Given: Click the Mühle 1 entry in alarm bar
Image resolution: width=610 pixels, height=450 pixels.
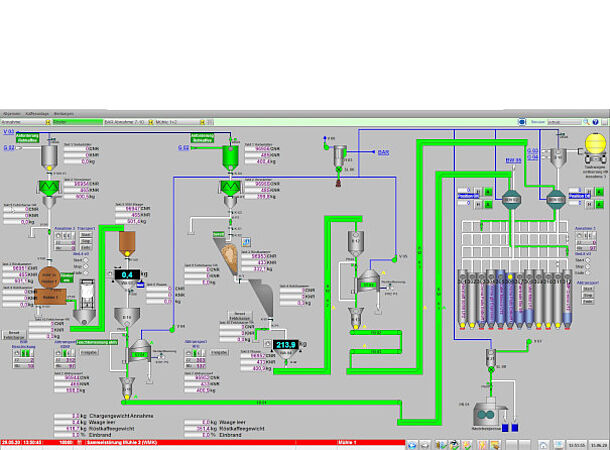Looking at the screenshot, I should click(347, 443).
